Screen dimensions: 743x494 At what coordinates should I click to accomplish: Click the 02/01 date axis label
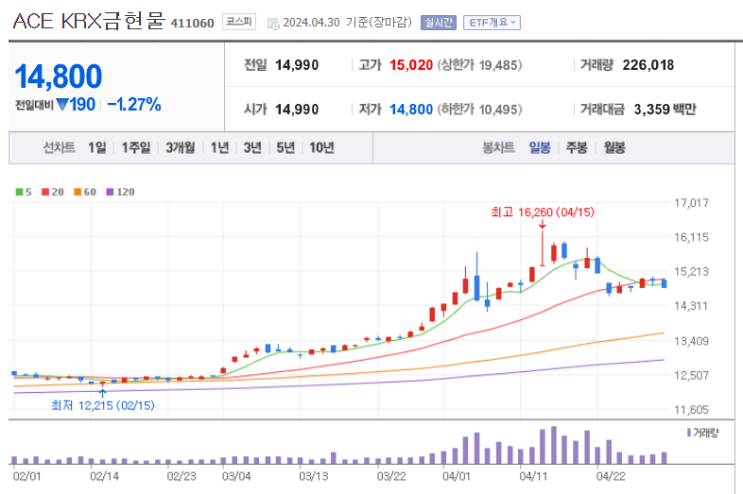tap(27, 476)
